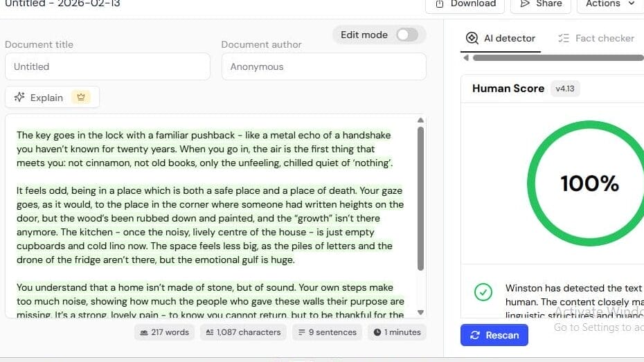Viewport: 644px width, 362px height.
Task: Select the AI detector tab
Action: [501, 38]
